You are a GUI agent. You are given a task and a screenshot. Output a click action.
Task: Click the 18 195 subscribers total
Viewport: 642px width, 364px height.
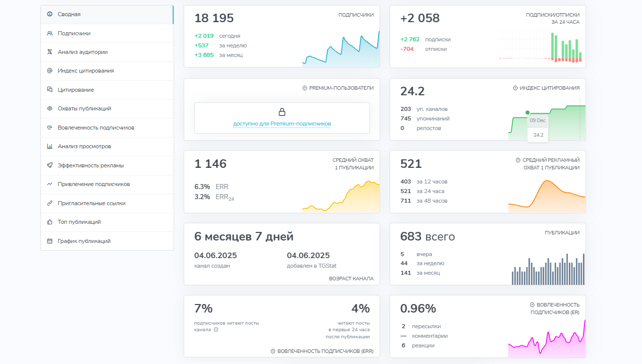point(214,19)
